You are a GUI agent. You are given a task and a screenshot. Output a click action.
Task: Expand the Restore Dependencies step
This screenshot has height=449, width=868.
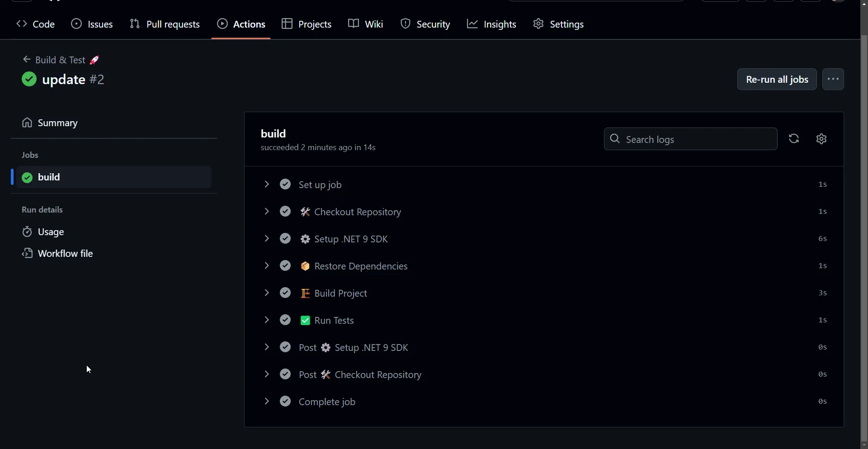(x=267, y=266)
